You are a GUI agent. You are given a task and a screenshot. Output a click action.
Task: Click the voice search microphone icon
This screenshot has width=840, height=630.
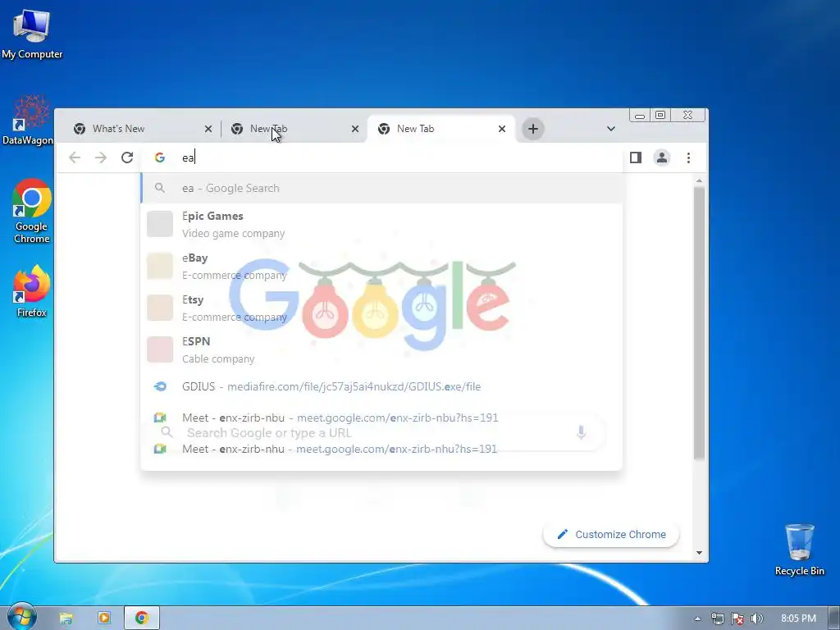tap(582, 431)
